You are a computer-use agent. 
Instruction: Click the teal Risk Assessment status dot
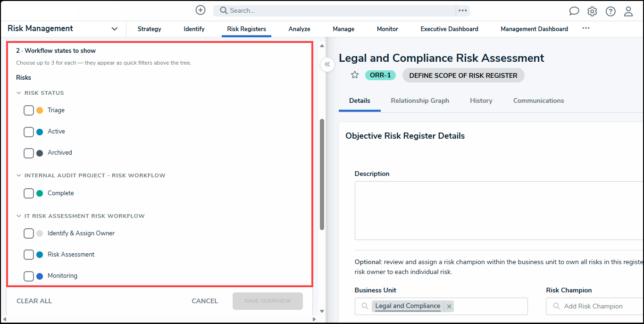click(40, 255)
